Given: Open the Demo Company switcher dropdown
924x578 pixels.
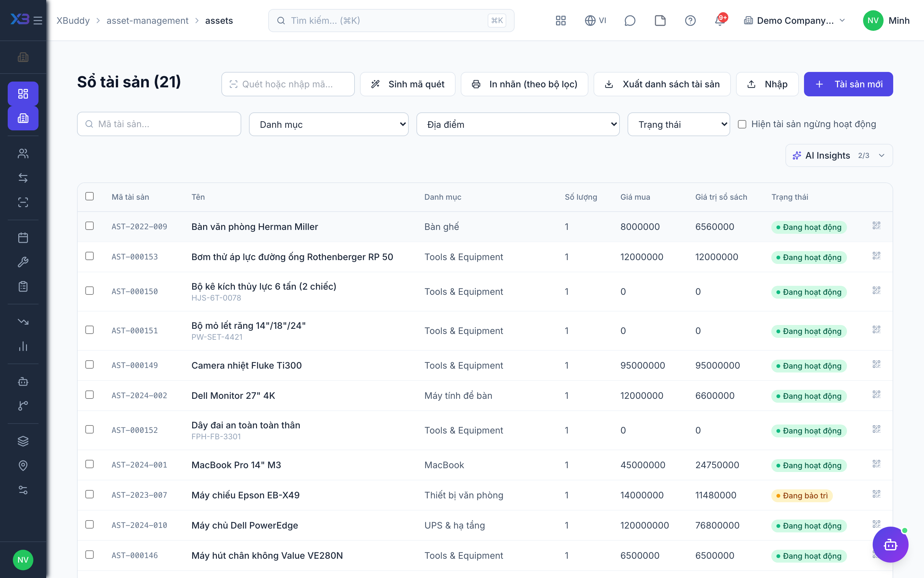Looking at the screenshot, I should pyautogui.click(x=795, y=21).
